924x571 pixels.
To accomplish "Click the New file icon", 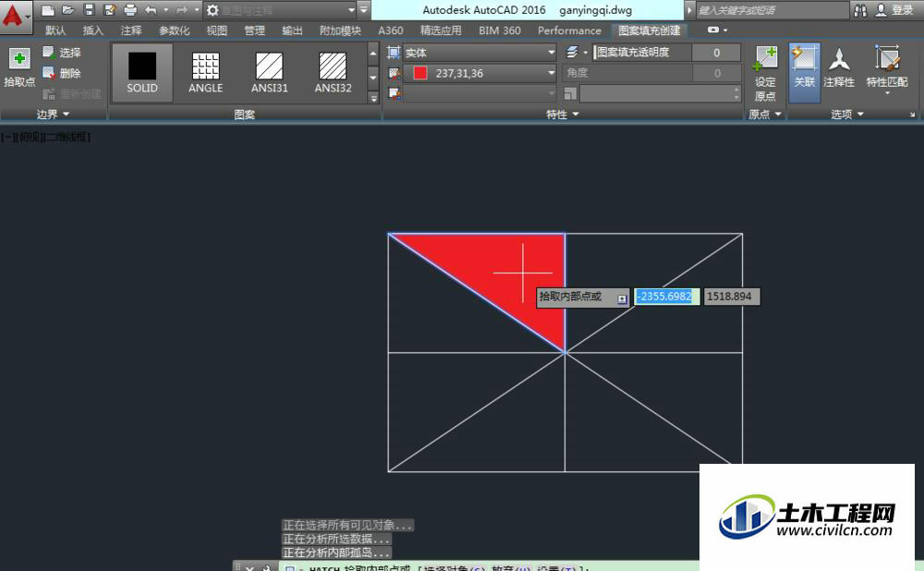I will point(48,10).
